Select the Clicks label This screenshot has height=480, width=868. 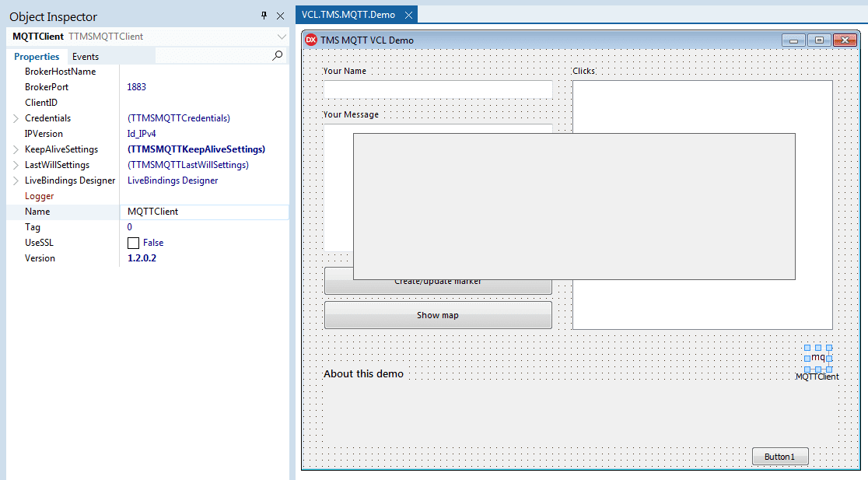click(583, 71)
